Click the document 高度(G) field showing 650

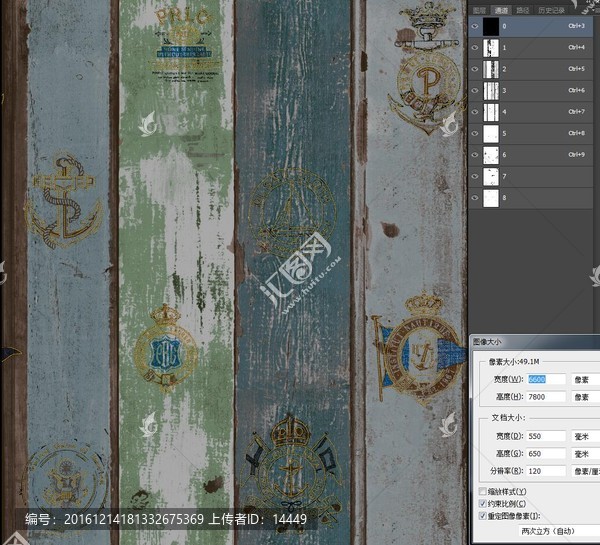point(546,454)
